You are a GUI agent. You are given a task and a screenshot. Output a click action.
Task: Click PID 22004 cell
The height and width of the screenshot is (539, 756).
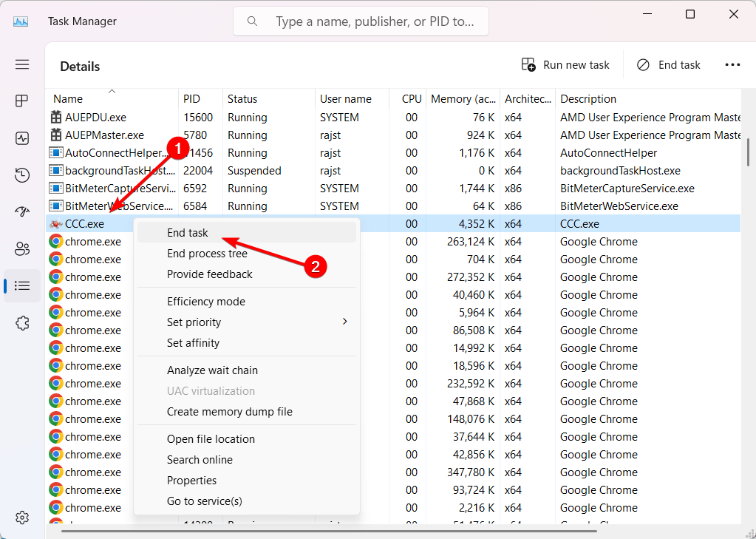pos(198,171)
